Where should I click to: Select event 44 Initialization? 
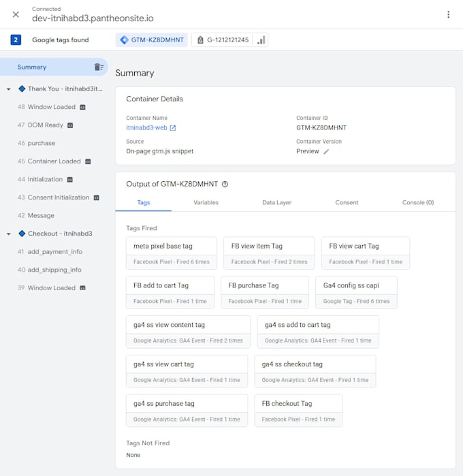point(40,179)
